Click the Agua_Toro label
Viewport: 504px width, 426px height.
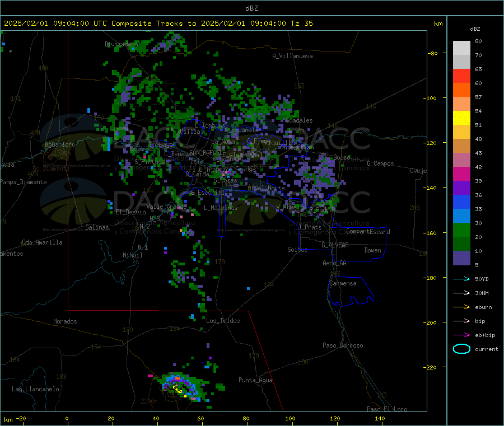pos(60,144)
